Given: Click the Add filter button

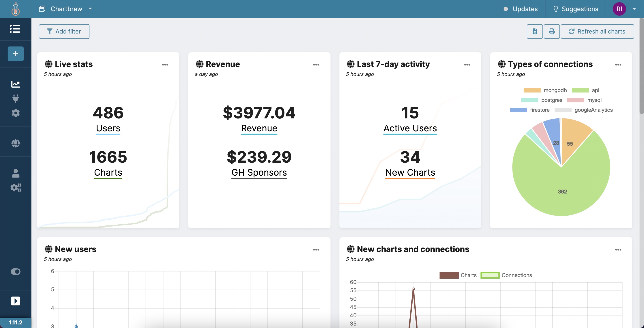Looking at the screenshot, I should pos(64,32).
